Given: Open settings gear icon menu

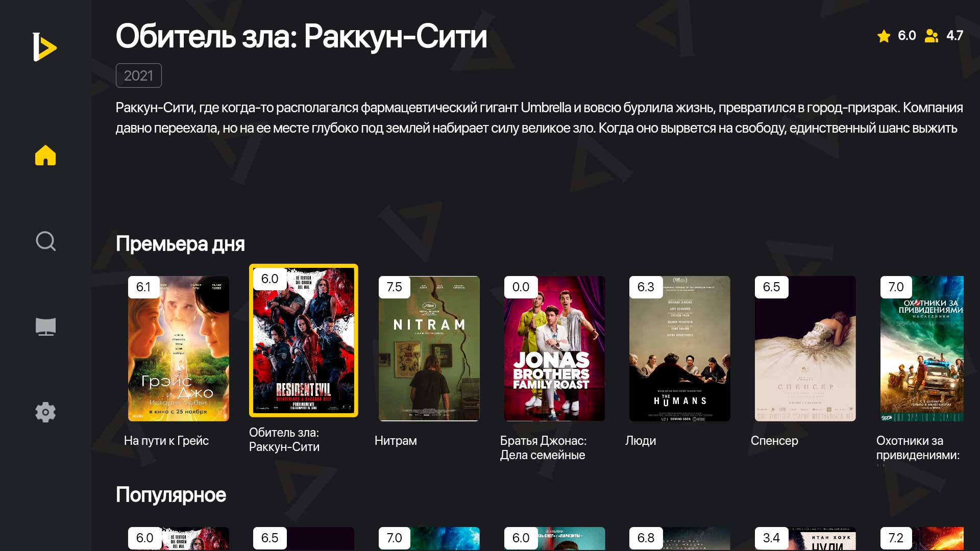Looking at the screenshot, I should click(45, 412).
